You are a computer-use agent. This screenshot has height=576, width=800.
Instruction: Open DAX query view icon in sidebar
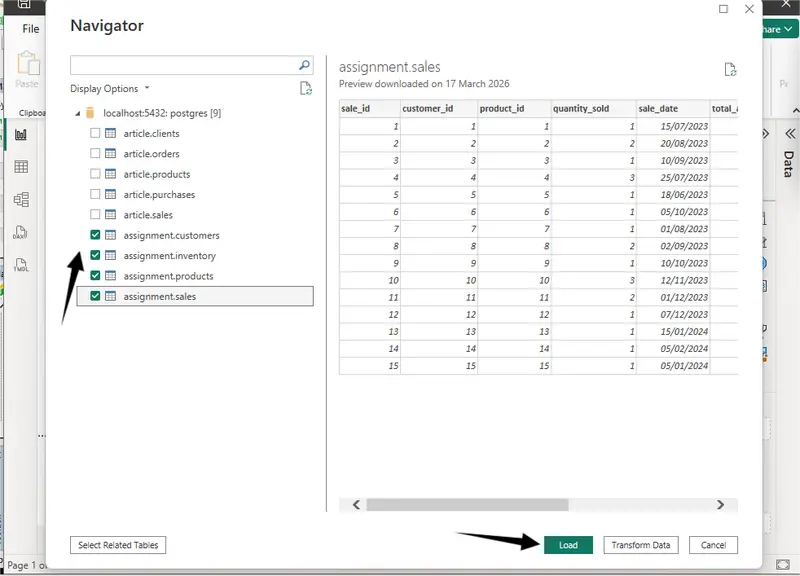20,232
